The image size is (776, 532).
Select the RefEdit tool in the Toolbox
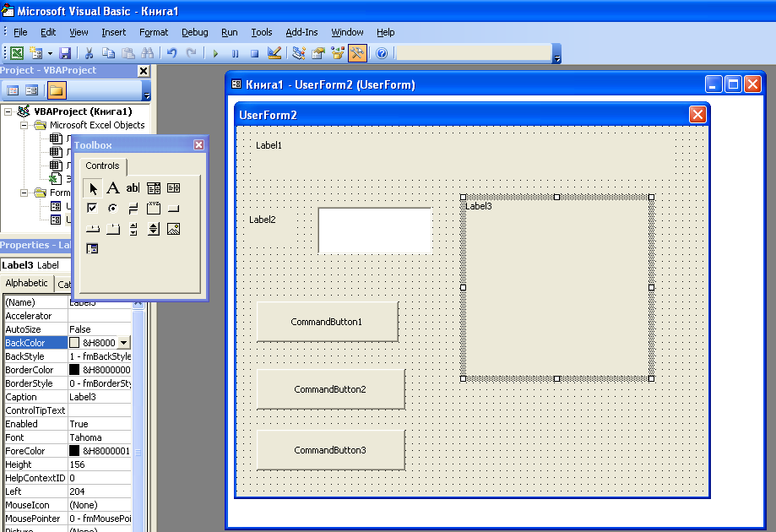pyautogui.click(x=93, y=248)
